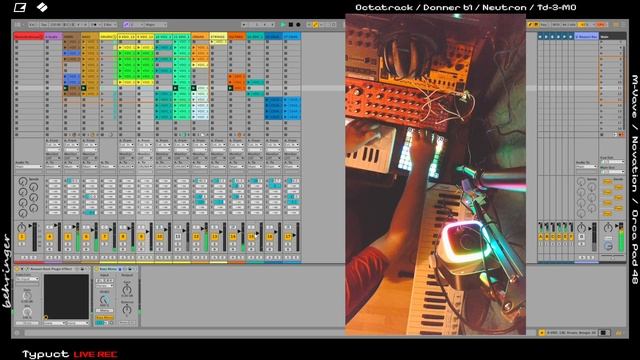Open the scale name dropdown in control bar
This screenshot has height=360, width=640.
(x=155, y=24)
